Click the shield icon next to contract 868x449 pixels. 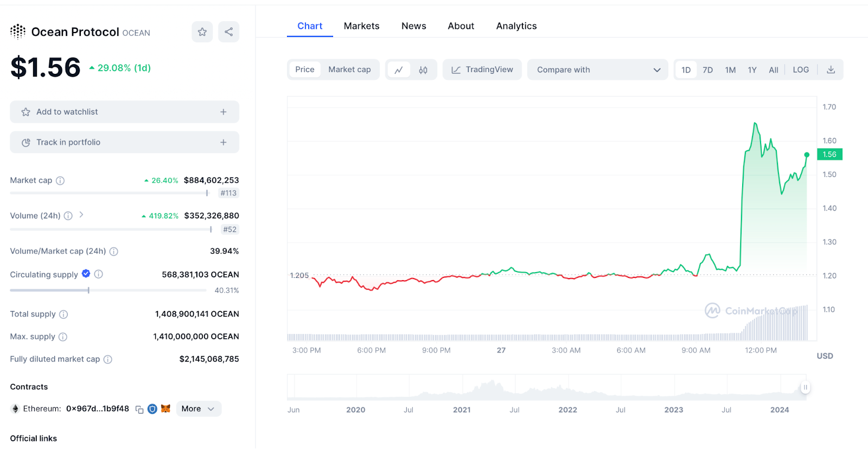tap(152, 409)
